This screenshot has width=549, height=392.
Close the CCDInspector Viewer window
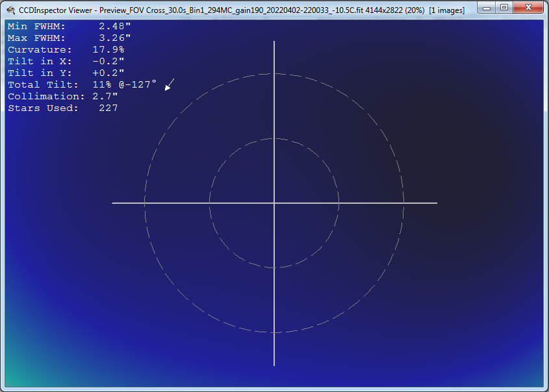(x=529, y=7)
